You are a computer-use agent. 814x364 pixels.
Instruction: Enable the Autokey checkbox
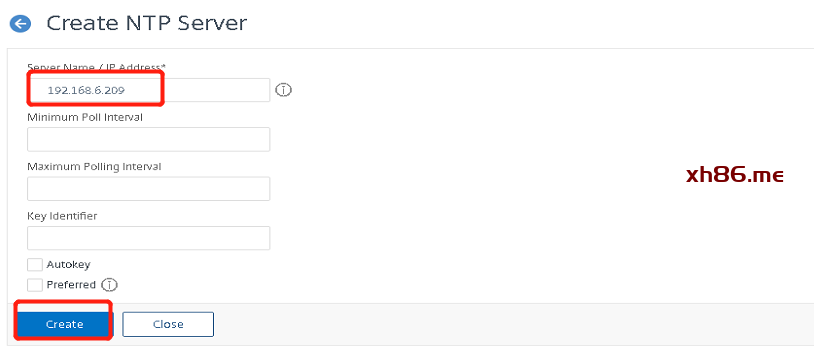[x=35, y=265]
